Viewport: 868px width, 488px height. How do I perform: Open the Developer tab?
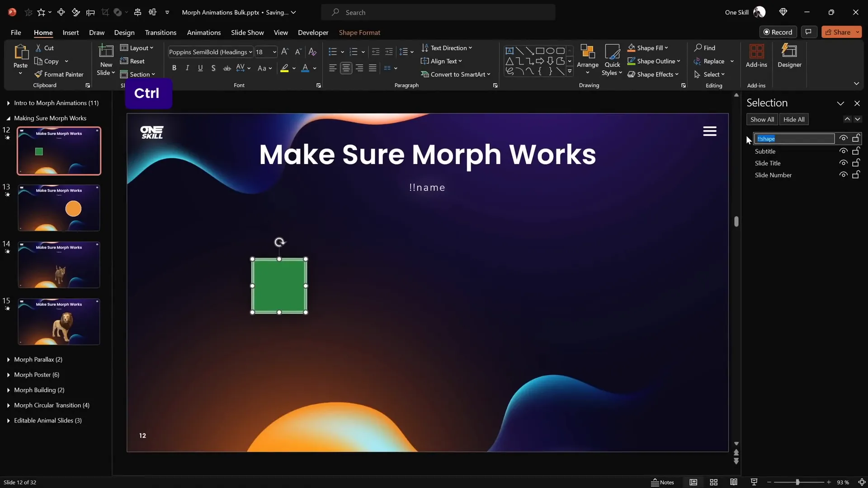click(313, 33)
